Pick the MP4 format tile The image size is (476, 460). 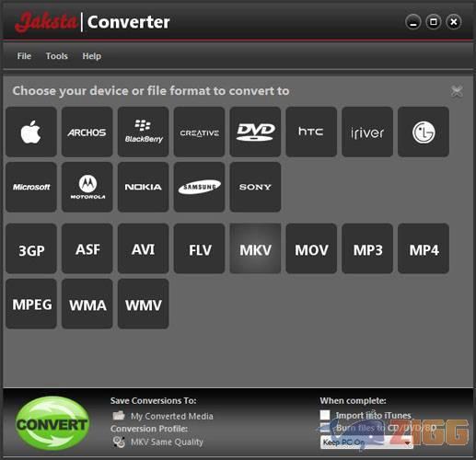pyautogui.click(x=424, y=248)
